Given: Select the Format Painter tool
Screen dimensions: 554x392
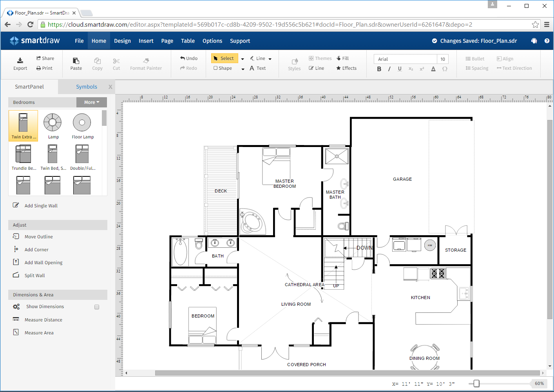Looking at the screenshot, I should [x=146, y=63].
